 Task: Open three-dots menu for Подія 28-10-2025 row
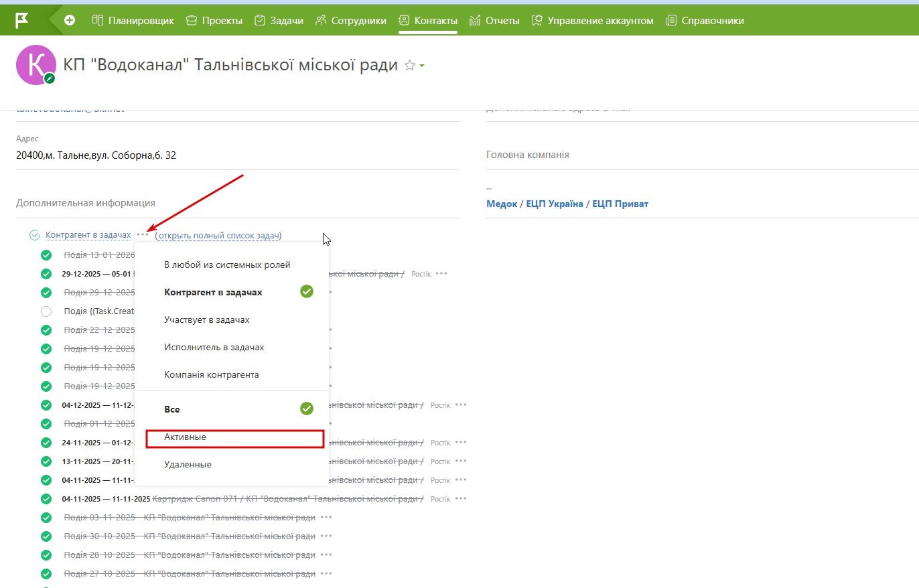pyautogui.click(x=326, y=555)
